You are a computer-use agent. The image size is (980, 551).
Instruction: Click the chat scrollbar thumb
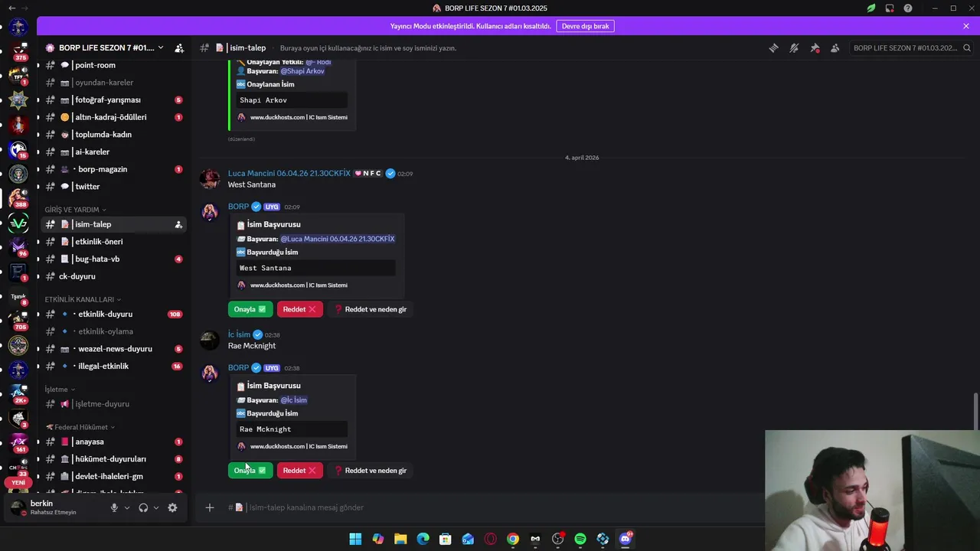click(x=975, y=412)
